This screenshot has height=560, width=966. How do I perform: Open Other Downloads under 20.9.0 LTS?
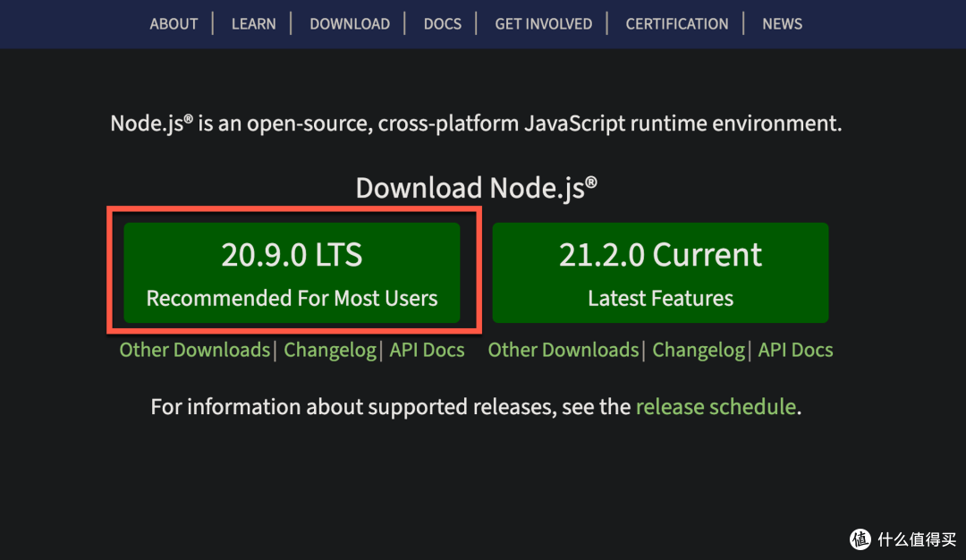[x=195, y=350]
